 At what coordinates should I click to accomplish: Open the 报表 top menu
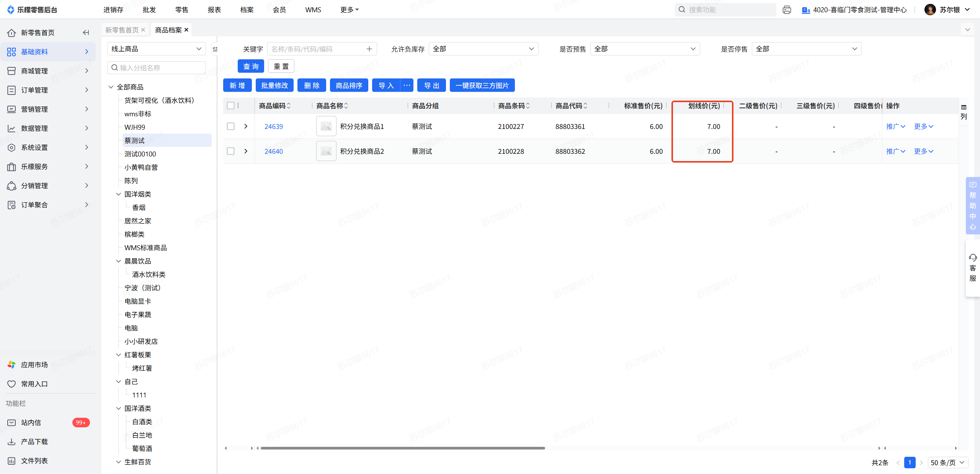(x=214, y=10)
